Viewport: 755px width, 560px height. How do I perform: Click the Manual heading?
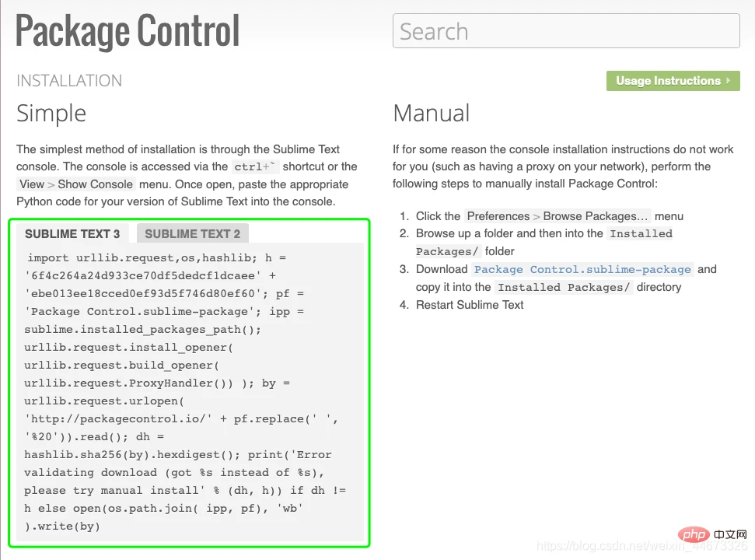pos(431,114)
